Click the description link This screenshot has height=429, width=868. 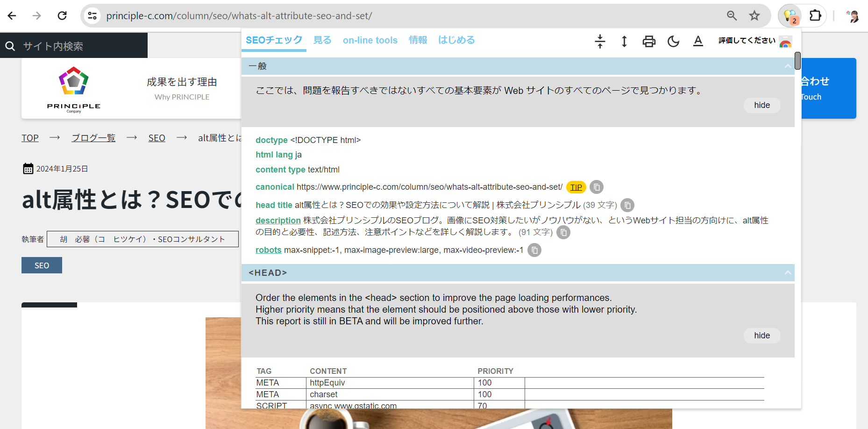pos(278,221)
